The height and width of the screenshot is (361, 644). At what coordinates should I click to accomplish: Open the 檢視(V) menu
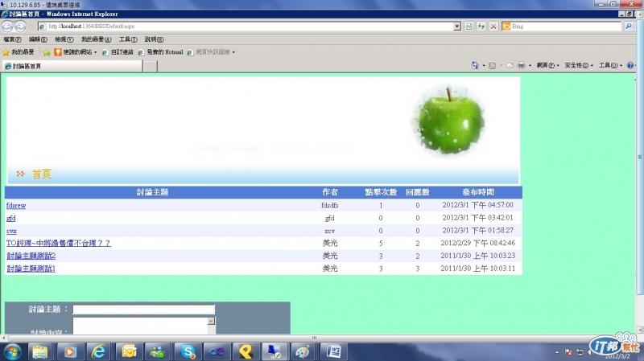click(64, 39)
